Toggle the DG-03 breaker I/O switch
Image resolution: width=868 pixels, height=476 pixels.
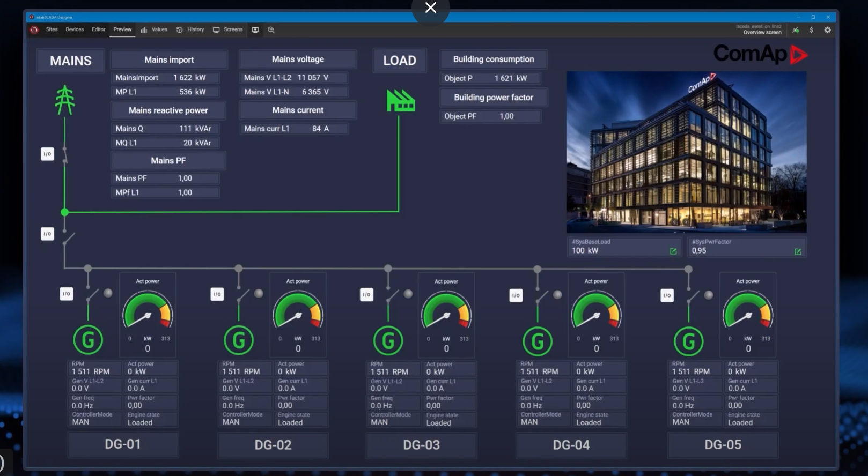pos(366,294)
